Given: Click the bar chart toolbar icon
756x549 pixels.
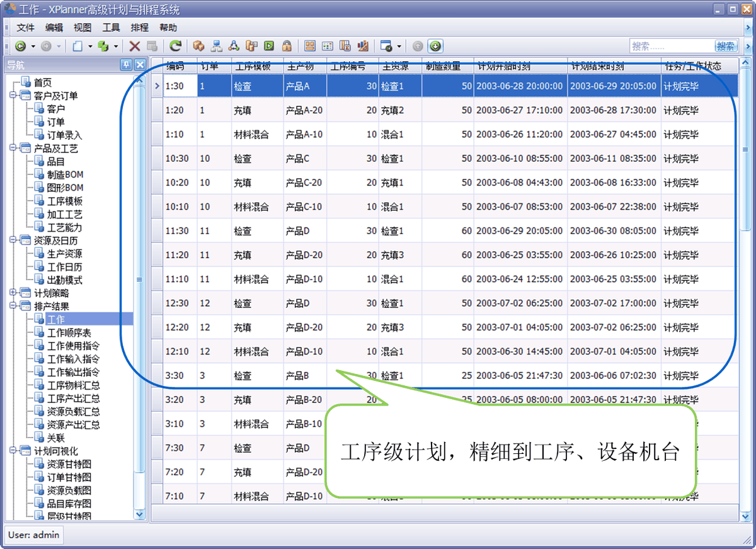Looking at the screenshot, I should [363, 46].
